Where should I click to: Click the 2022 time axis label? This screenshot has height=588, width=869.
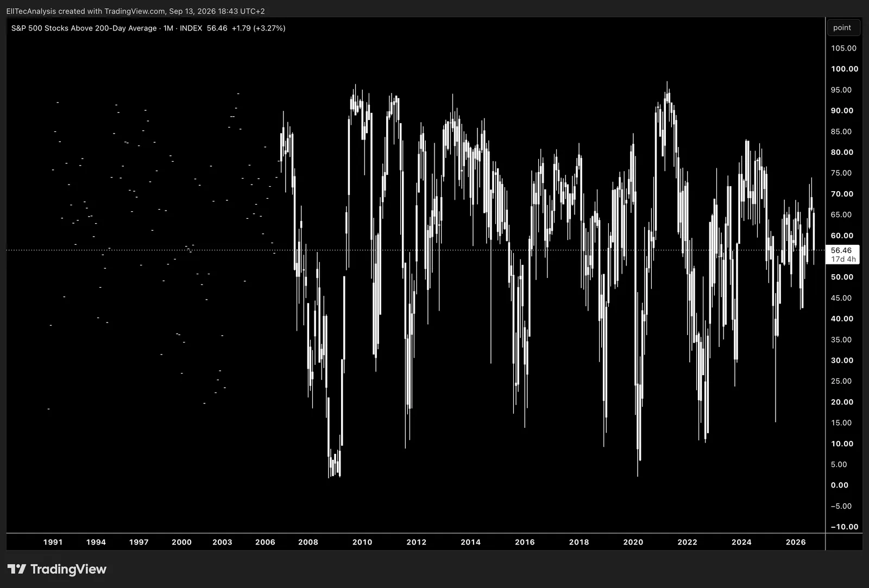687,542
